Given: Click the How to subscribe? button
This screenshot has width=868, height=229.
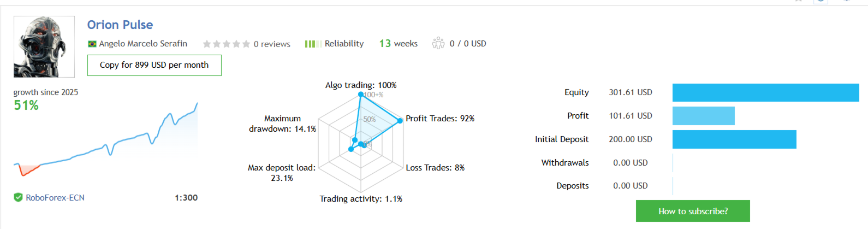Looking at the screenshot, I should 693,211.
